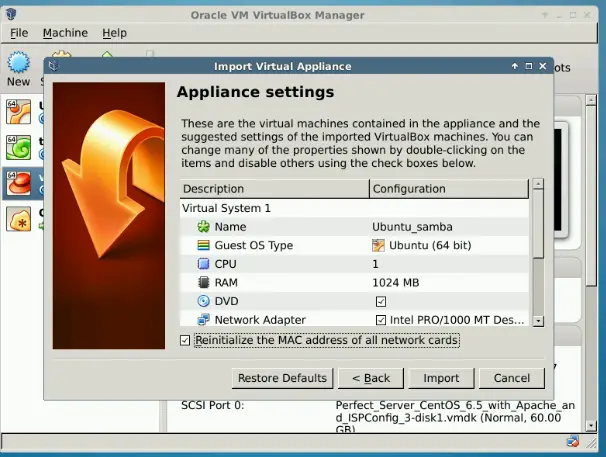Viewport: 606px width, 457px height.
Task: Uncheck the DVD checkbox
Action: 381,301
